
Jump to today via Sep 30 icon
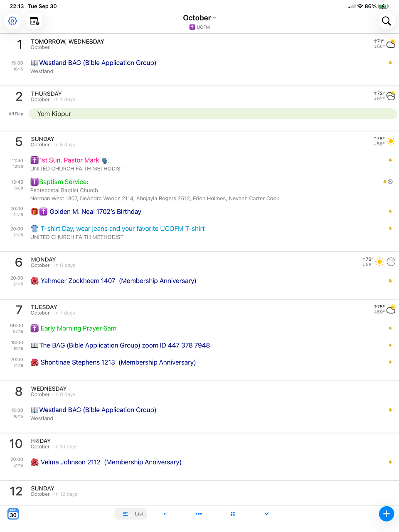click(x=13, y=514)
